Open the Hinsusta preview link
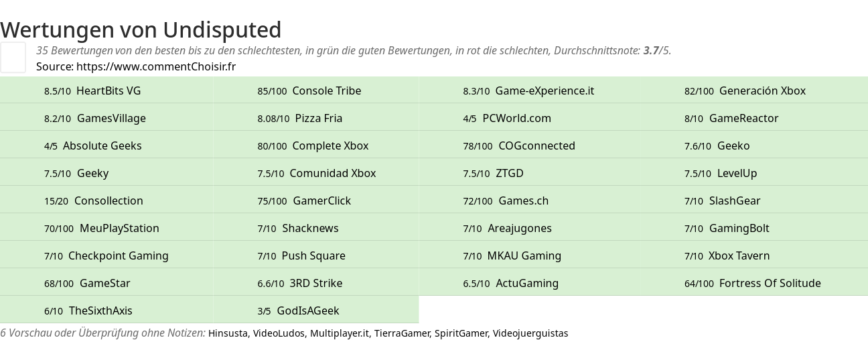The height and width of the screenshot is (340, 868). pos(228,333)
